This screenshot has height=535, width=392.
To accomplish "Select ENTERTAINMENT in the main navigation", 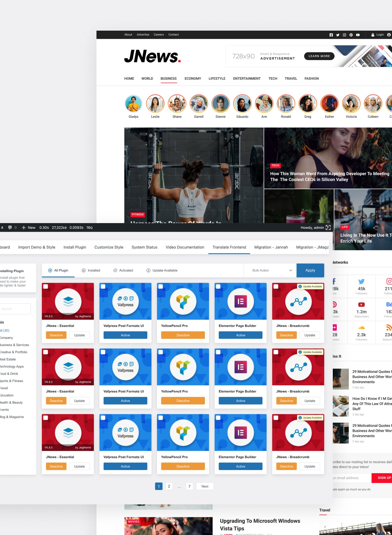I will coord(247,79).
